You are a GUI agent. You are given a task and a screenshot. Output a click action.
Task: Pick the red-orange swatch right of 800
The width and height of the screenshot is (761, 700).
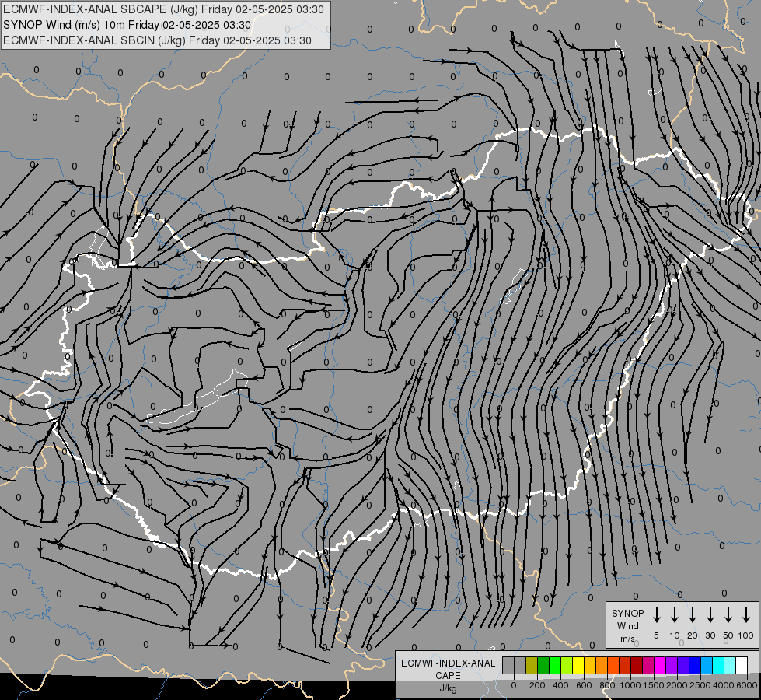(613, 665)
